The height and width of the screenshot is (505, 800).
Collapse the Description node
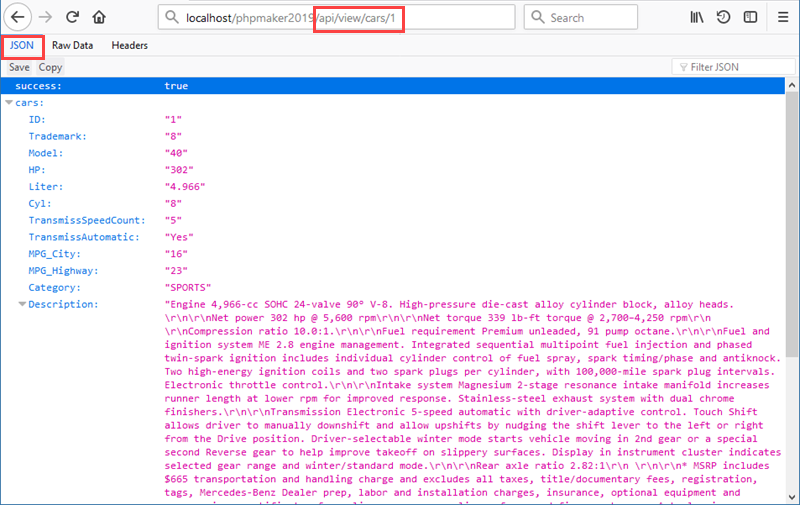(22, 304)
